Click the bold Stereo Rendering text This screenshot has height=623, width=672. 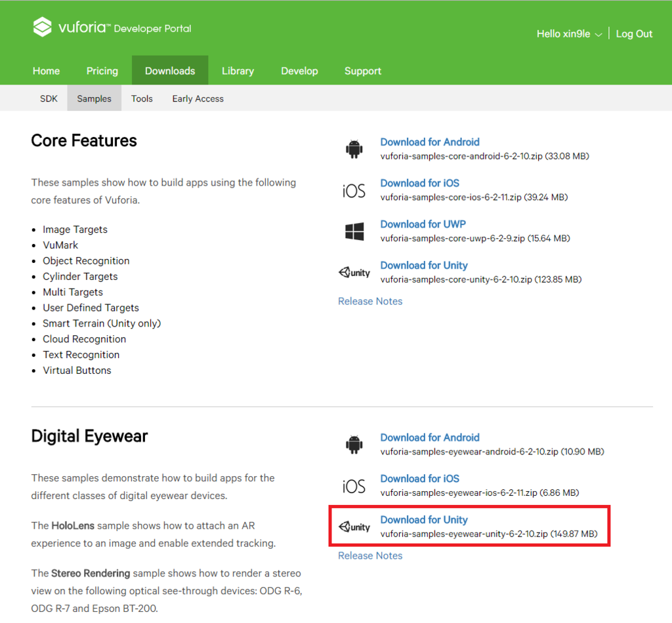click(91, 573)
